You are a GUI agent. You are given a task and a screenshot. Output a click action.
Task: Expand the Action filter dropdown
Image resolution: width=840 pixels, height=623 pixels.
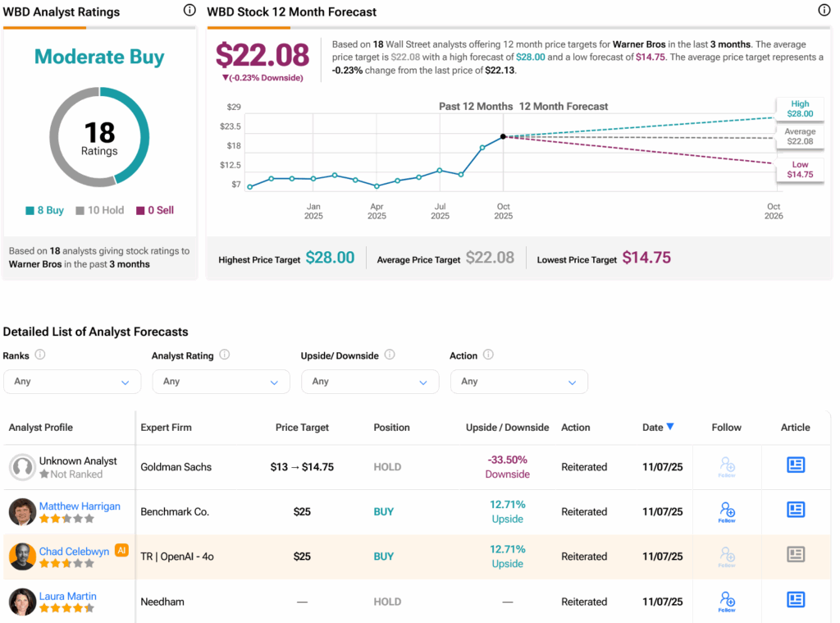(x=518, y=382)
